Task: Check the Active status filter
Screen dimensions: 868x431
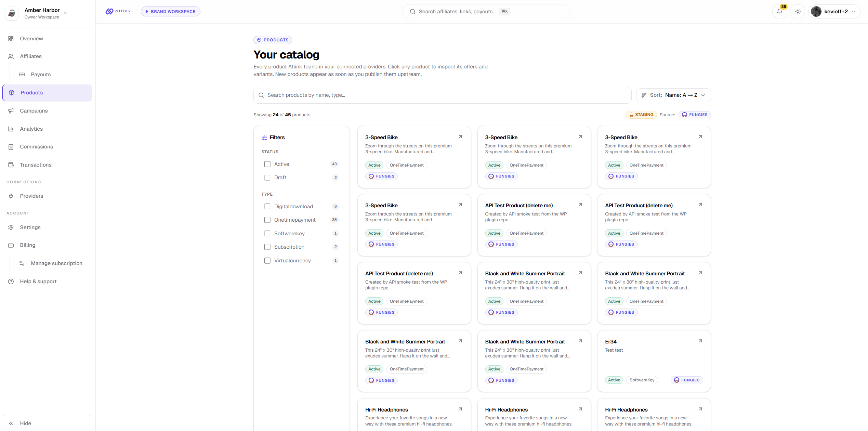Action: (267, 164)
